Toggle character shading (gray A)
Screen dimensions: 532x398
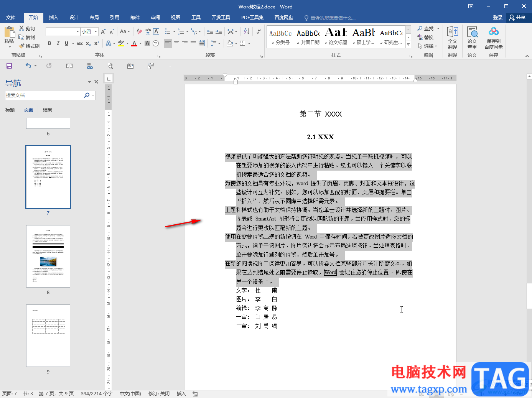pyautogui.click(x=147, y=43)
